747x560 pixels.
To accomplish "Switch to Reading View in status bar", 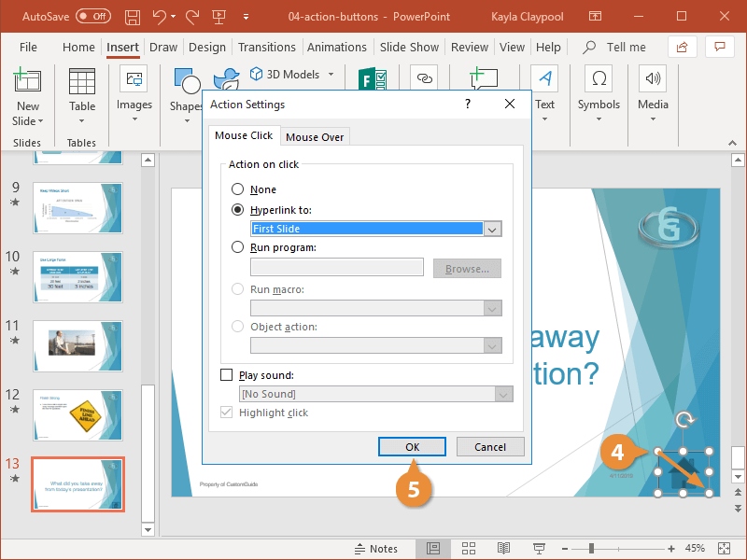I will click(503, 548).
